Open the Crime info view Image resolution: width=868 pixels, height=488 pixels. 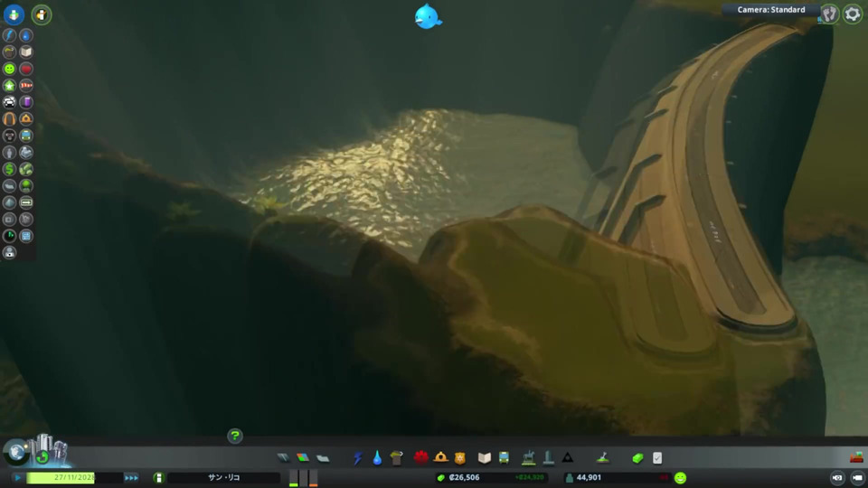(9, 136)
